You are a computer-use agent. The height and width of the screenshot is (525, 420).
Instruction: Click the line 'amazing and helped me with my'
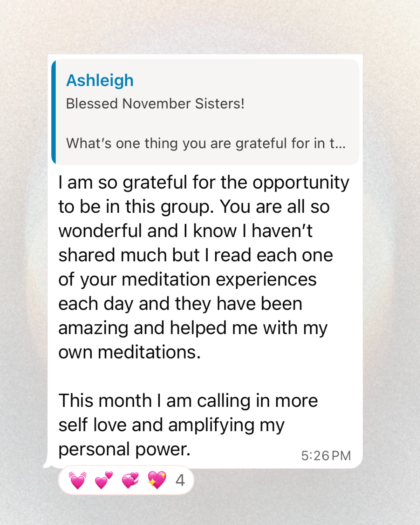(x=193, y=328)
